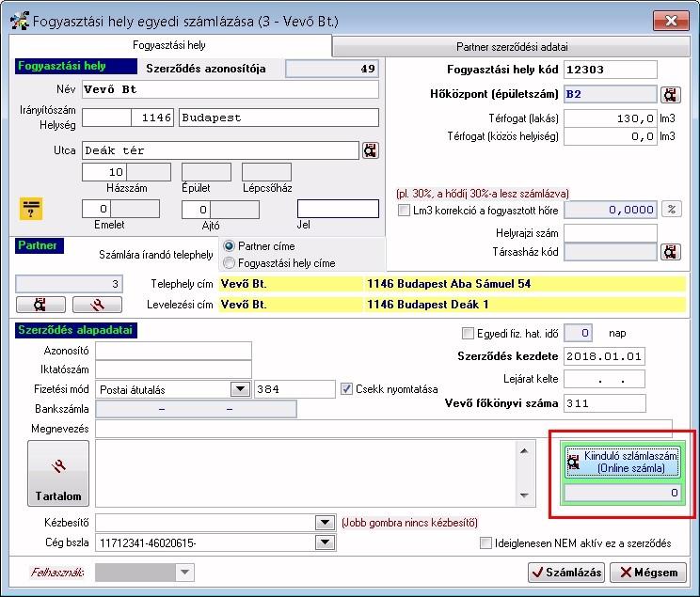Click Levelezési cím address 1146 Budapest Deák 1
The width and height of the screenshot is (700, 597).
pos(428,305)
